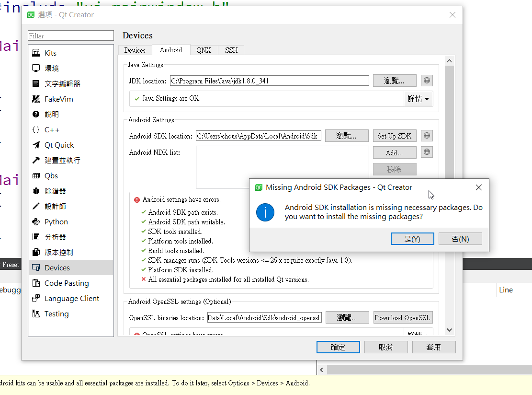Select the 建置並執行 build and run category

tap(70, 160)
